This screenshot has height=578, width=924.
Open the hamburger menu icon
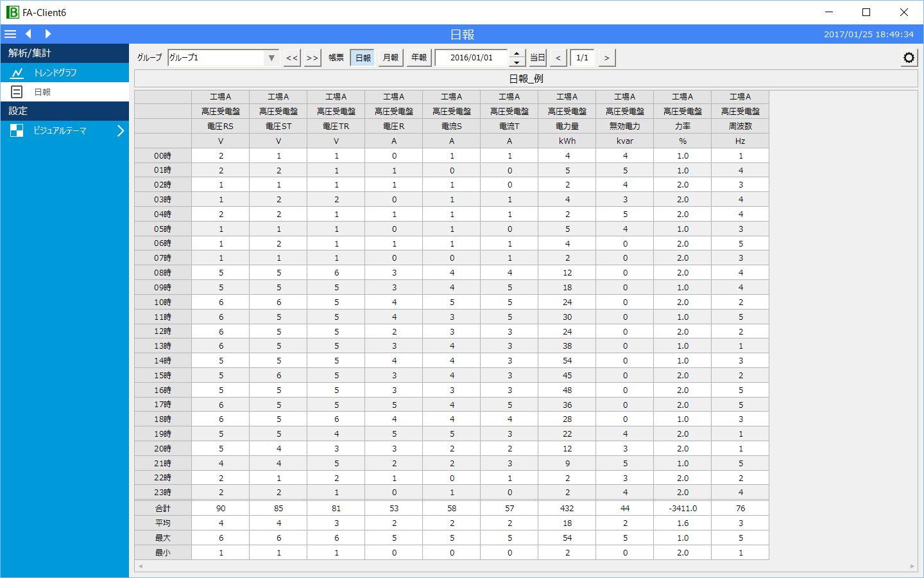[10, 34]
